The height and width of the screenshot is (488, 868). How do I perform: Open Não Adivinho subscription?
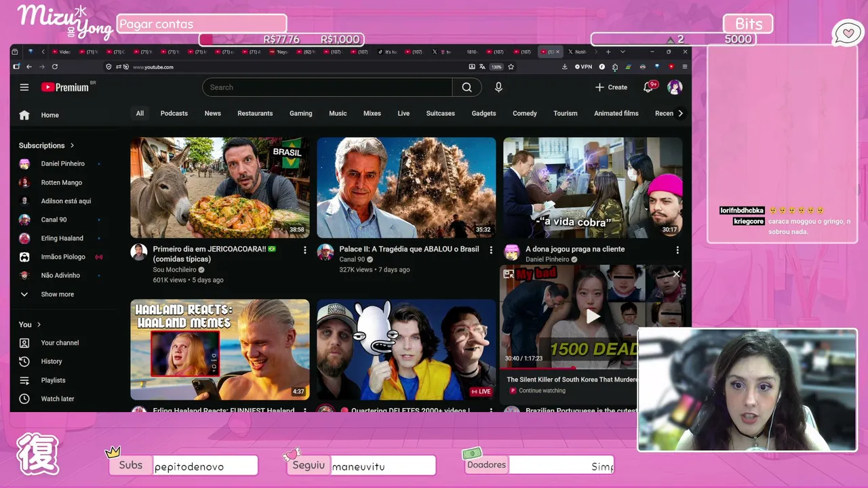(x=61, y=276)
